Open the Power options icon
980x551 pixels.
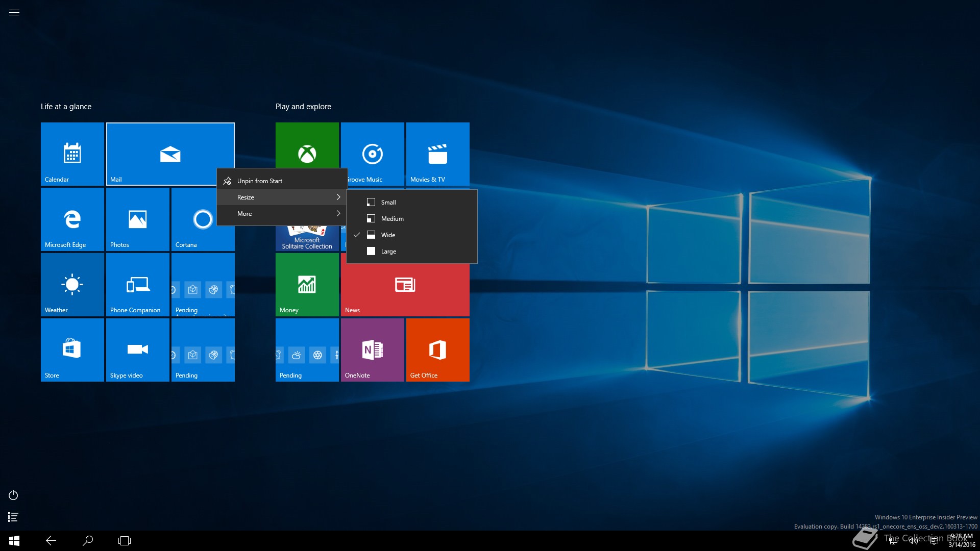pos(13,495)
